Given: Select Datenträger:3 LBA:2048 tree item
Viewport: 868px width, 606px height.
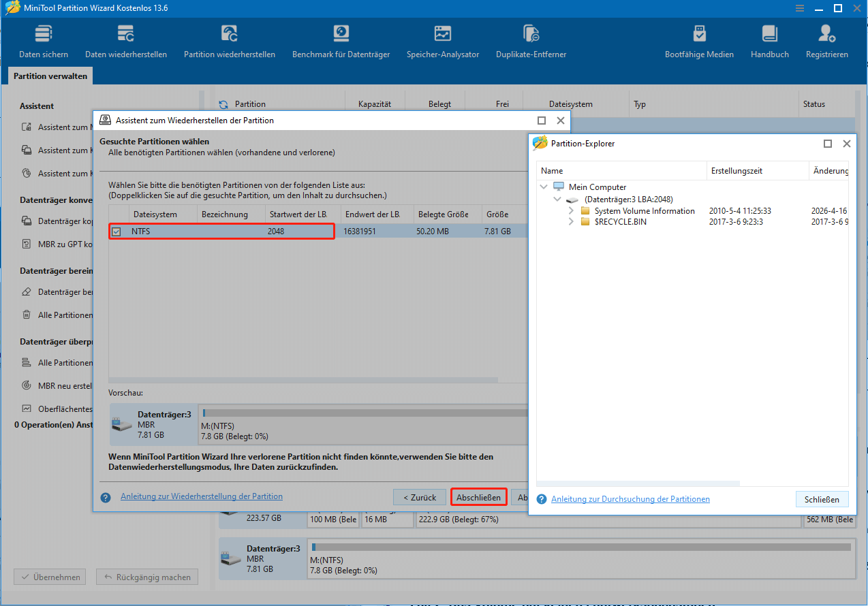Looking at the screenshot, I should pyautogui.click(x=629, y=200).
